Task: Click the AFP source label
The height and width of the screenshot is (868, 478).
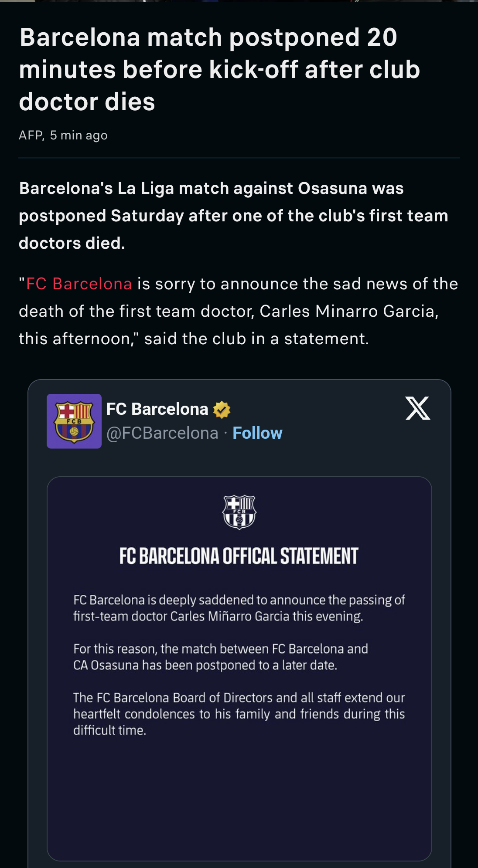Action: 31,136
